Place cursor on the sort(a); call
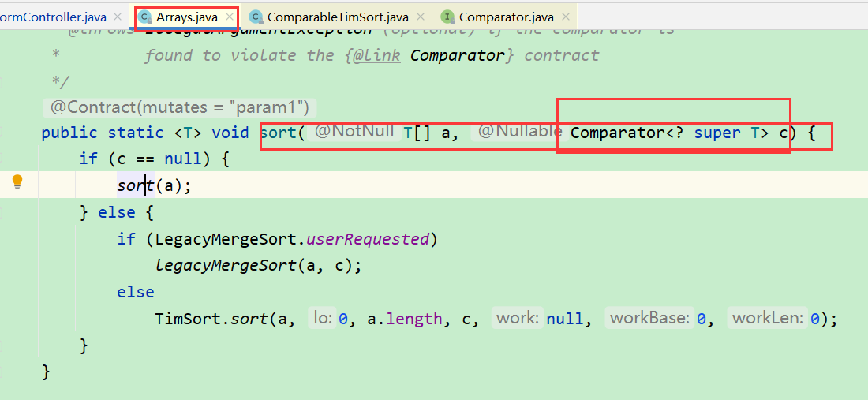 click(x=154, y=186)
